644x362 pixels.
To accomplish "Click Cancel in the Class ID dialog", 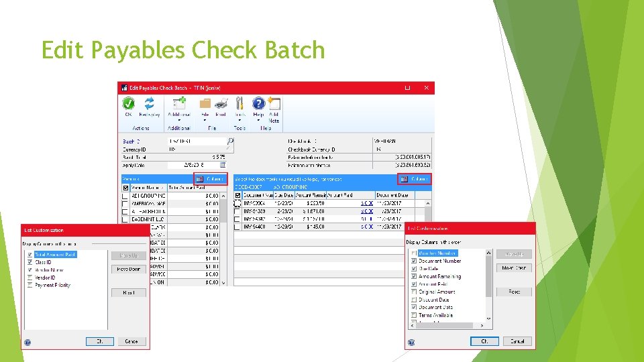I will pos(131,341).
